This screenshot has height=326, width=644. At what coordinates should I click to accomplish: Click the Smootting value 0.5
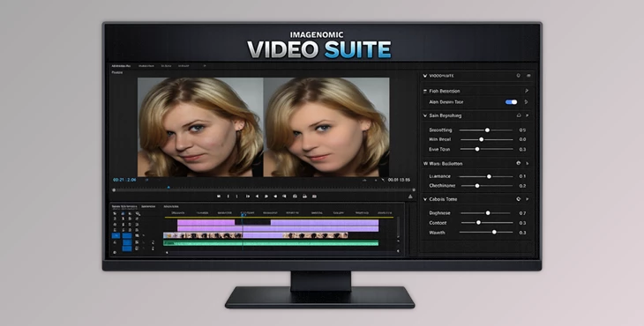click(522, 130)
